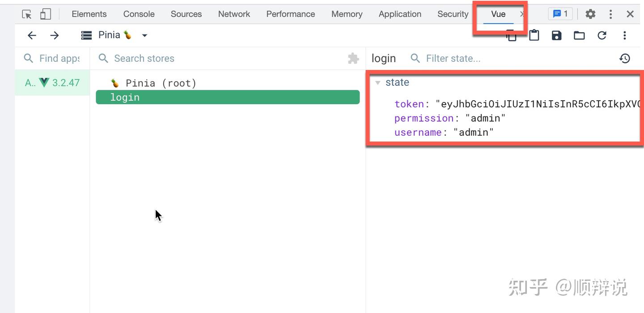
Task: Click the issues counter badge button
Action: [x=560, y=14]
